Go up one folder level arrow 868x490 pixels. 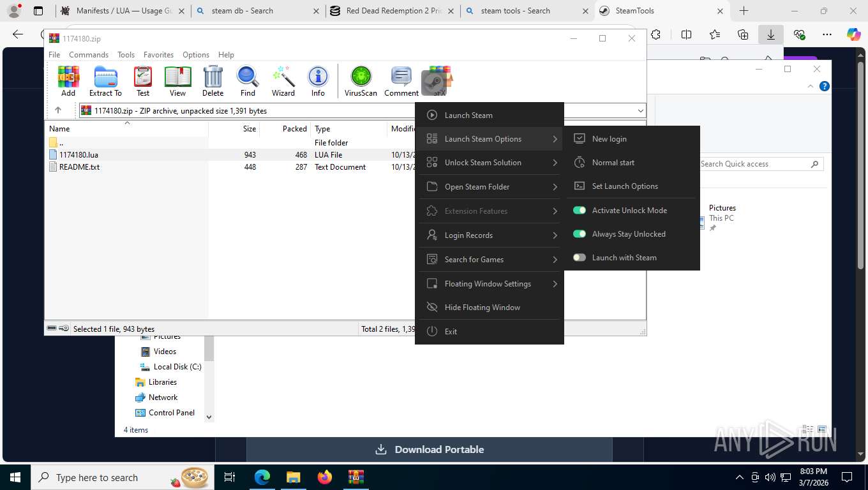pos(57,110)
